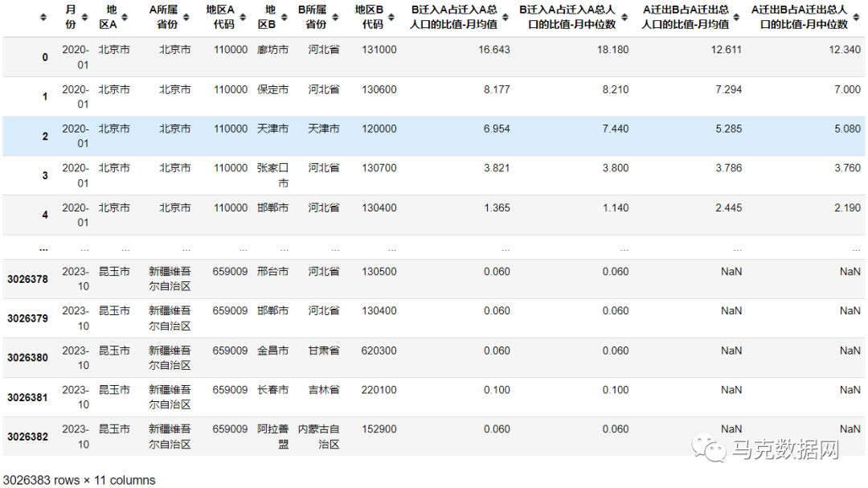Click the 130600 code cell
Image resolution: width=868 pixels, height=488 pixels.
379,89
